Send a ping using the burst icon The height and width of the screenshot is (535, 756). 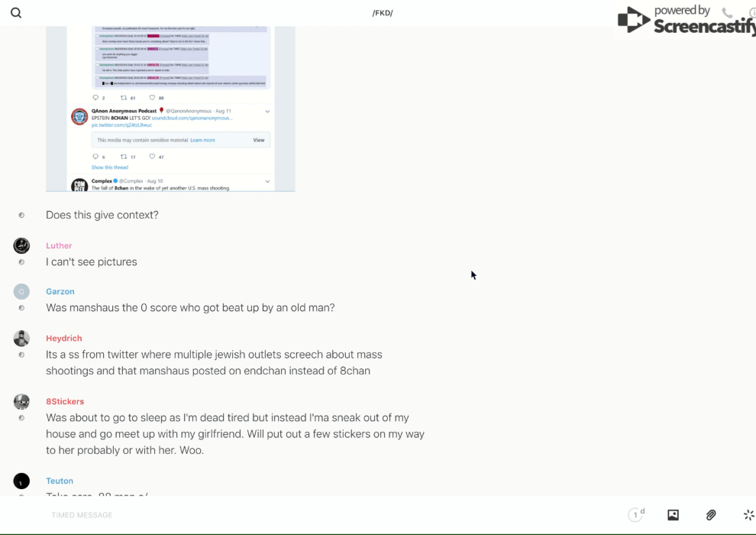(x=748, y=515)
